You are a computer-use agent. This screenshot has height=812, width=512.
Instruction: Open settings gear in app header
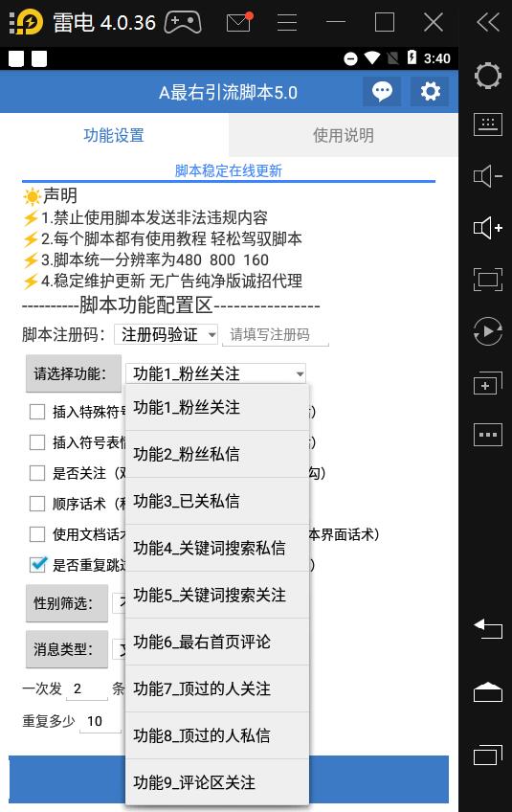(x=430, y=92)
